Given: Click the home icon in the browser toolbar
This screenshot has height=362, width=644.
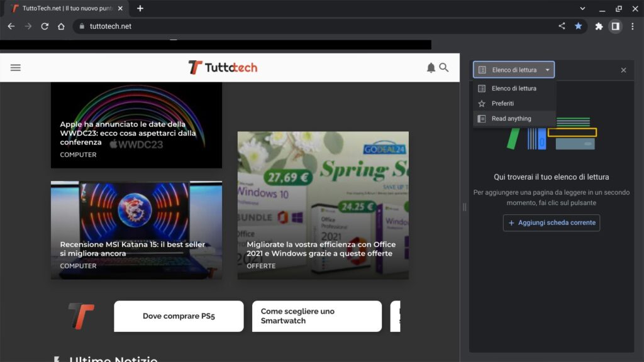Looking at the screenshot, I should [x=60, y=26].
